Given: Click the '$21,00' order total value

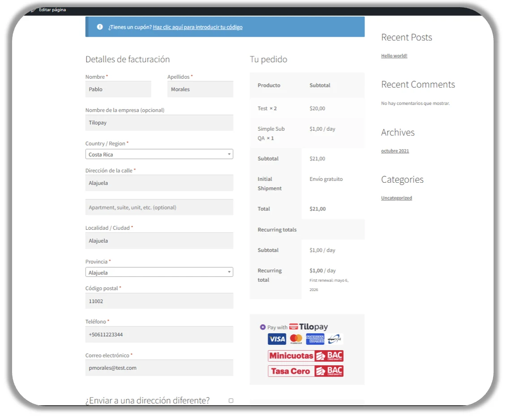Looking at the screenshot, I should point(318,209).
